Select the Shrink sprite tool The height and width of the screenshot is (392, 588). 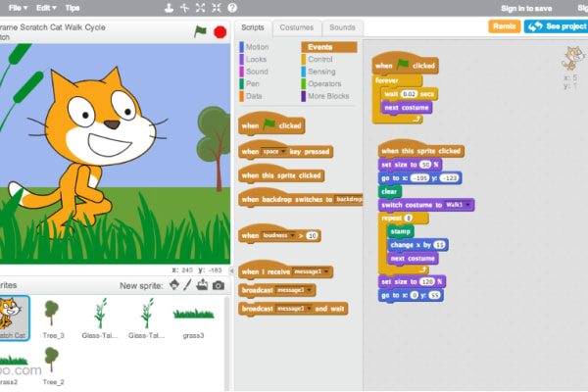pos(219,7)
